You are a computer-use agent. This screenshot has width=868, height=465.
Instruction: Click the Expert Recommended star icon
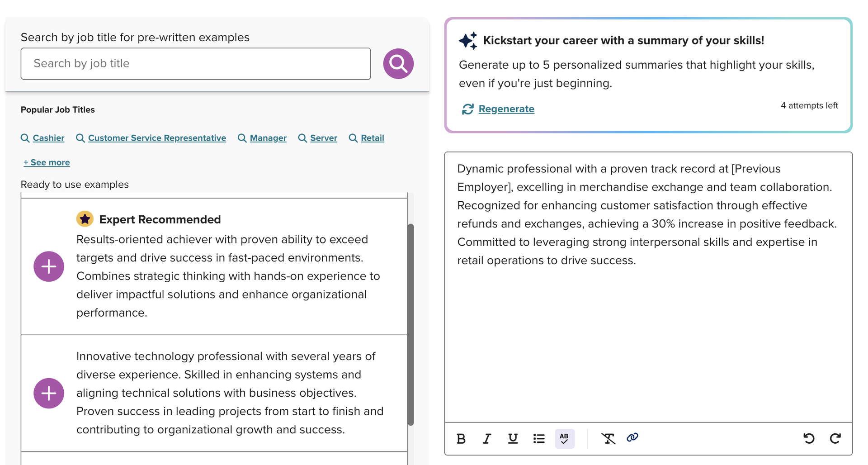85,218
